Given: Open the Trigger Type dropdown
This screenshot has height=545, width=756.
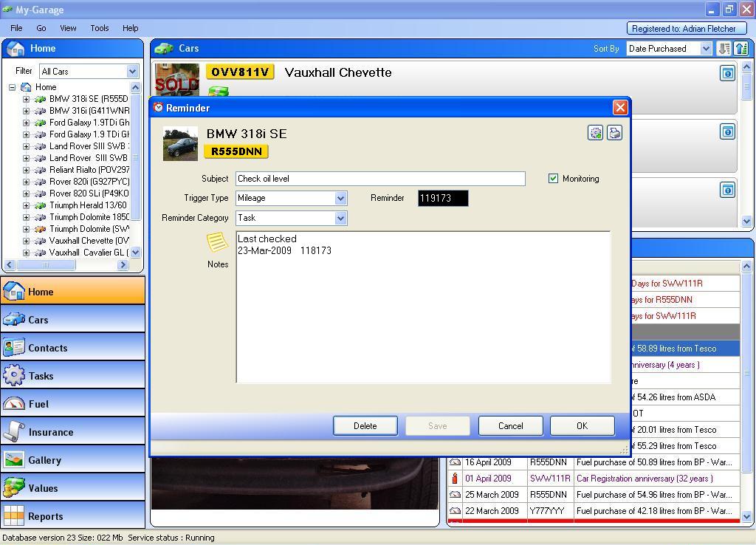Looking at the screenshot, I should (x=340, y=198).
